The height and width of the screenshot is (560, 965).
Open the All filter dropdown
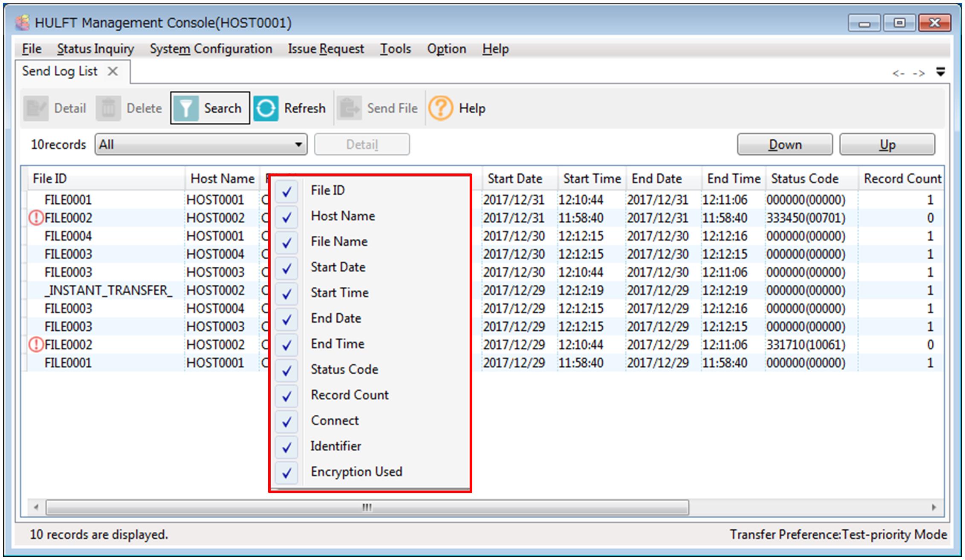pyautogui.click(x=201, y=144)
